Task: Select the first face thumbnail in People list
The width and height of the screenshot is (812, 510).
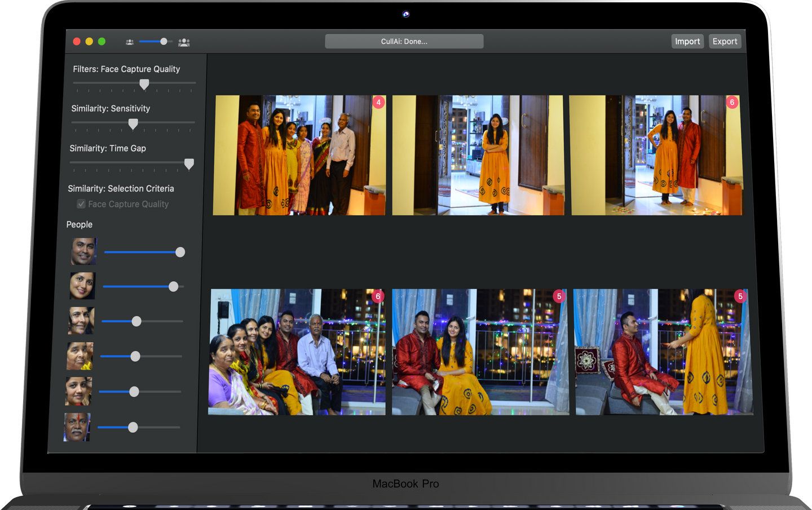Action: pos(83,251)
